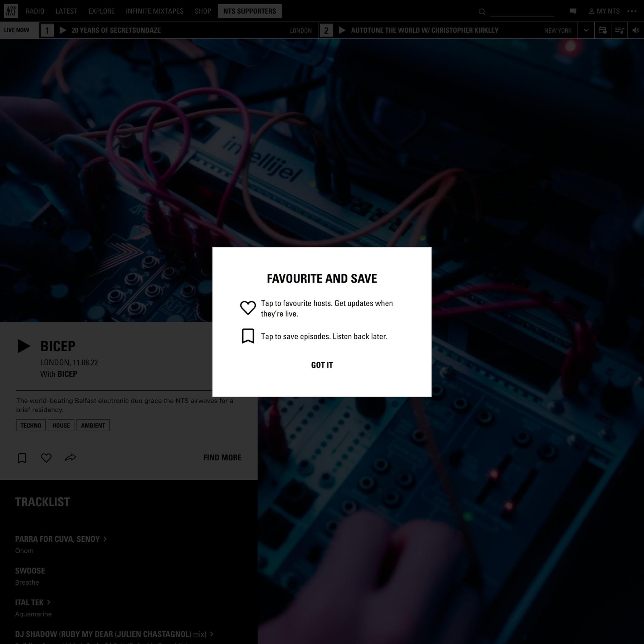The image size is (644, 644).
Task: Open the Shop menu item
Action: click(x=203, y=11)
